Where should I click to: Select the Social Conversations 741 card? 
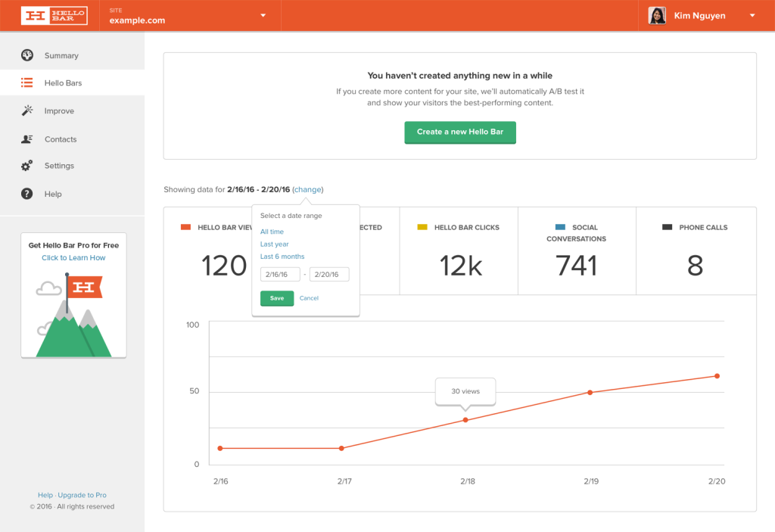coord(577,251)
